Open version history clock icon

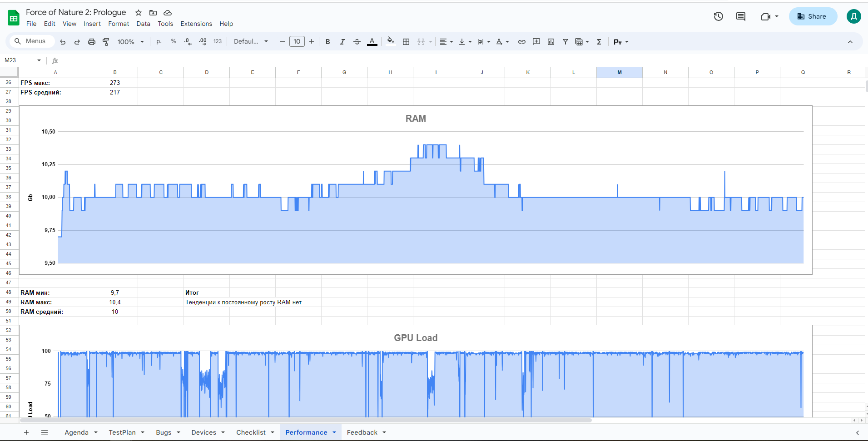pos(718,17)
